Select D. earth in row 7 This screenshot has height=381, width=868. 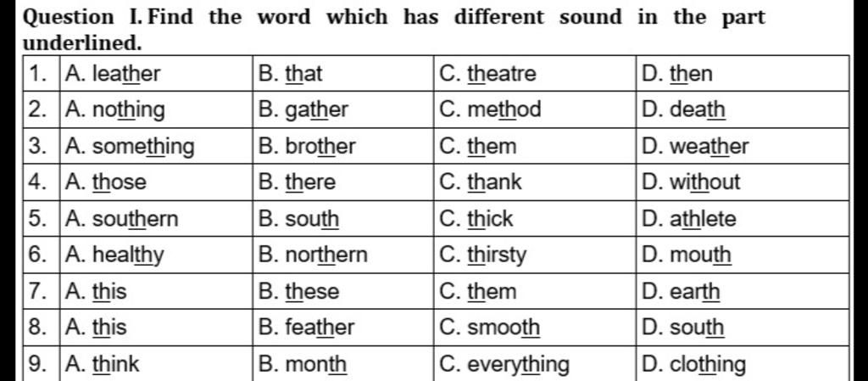[681, 292]
